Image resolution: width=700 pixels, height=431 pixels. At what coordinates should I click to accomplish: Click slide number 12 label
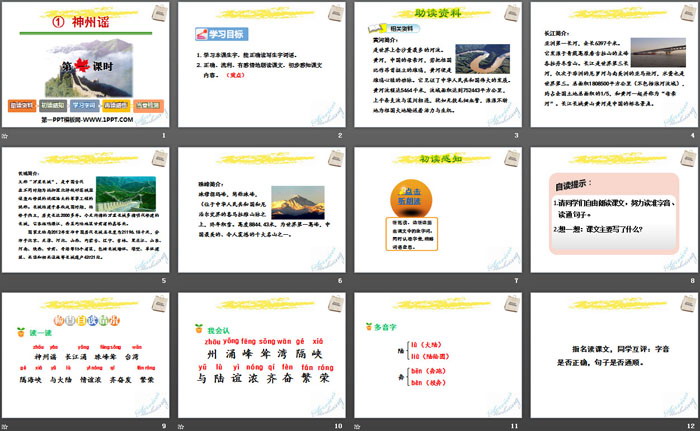[691, 426]
